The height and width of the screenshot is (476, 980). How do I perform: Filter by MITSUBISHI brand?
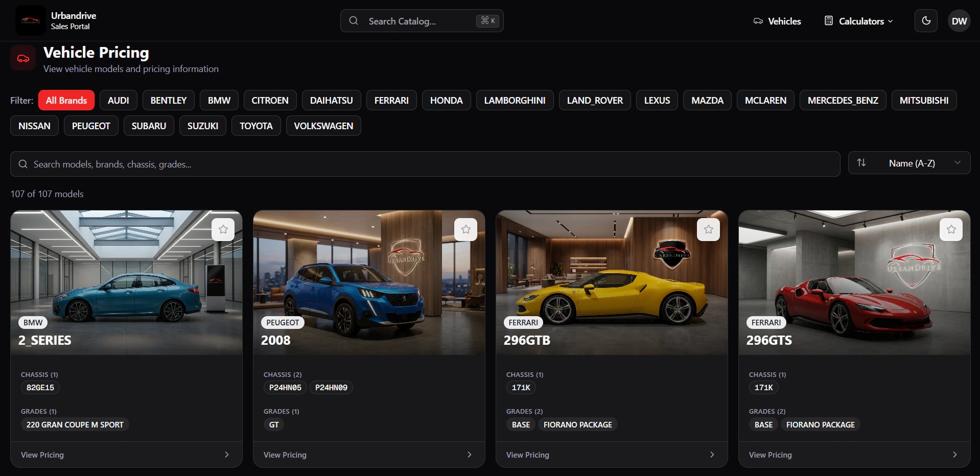tap(924, 100)
